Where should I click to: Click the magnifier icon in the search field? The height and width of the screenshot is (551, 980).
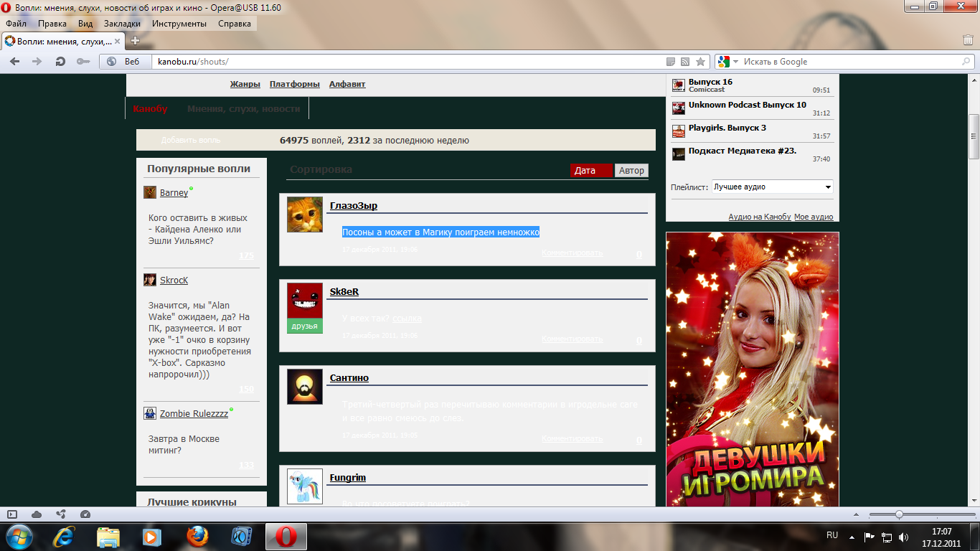pos(966,62)
